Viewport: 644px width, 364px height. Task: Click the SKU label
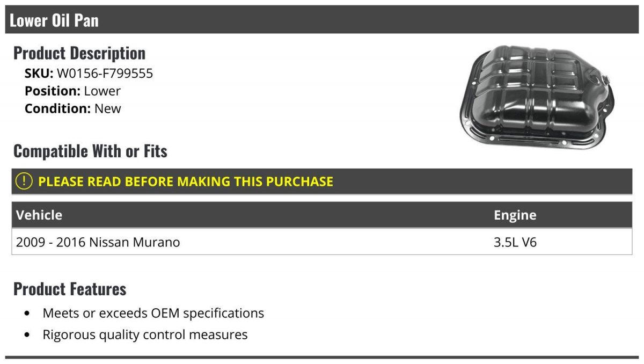(39, 74)
